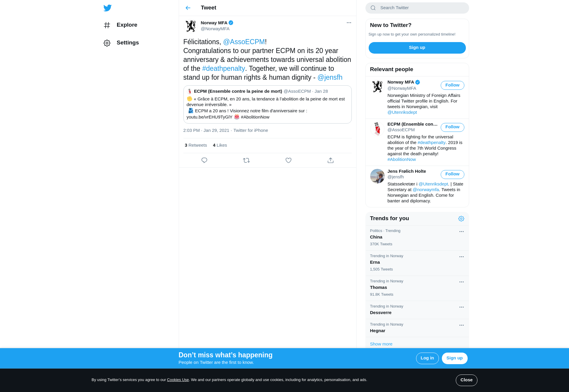569x392 pixels.
Task: Open more options for China trend
Action: [461, 232]
